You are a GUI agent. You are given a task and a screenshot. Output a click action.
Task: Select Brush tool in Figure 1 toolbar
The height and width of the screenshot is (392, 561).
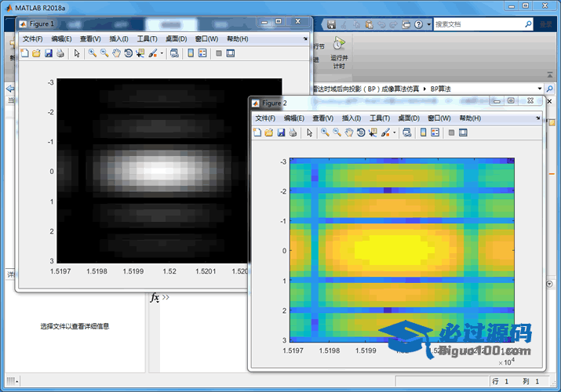[x=153, y=53]
